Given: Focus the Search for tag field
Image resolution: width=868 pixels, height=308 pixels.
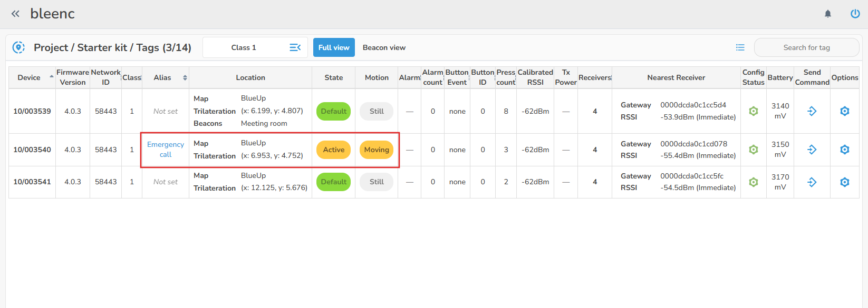Looking at the screenshot, I should tap(806, 47).
